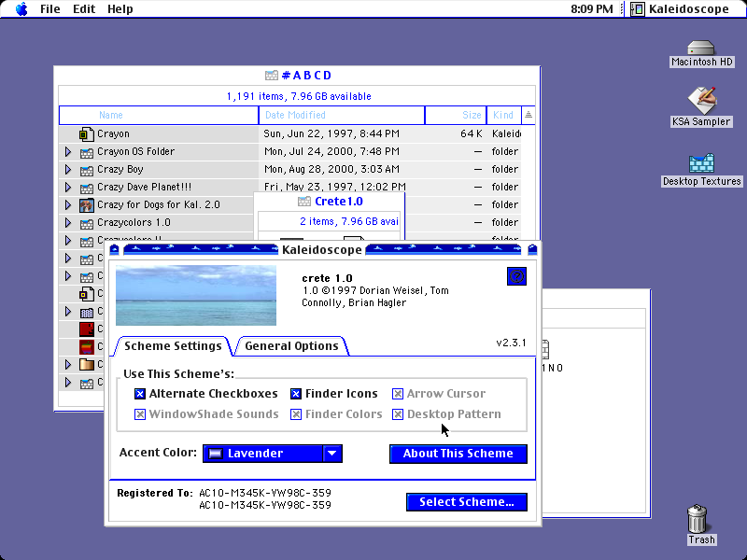This screenshot has width=747, height=560.
Task: Click the About This Scheme button
Action: 458,454
